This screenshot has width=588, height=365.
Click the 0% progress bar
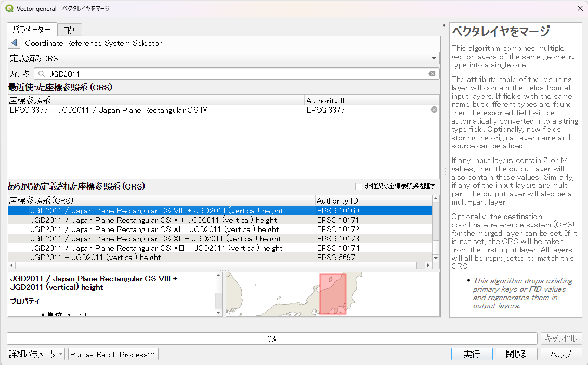[x=272, y=339]
